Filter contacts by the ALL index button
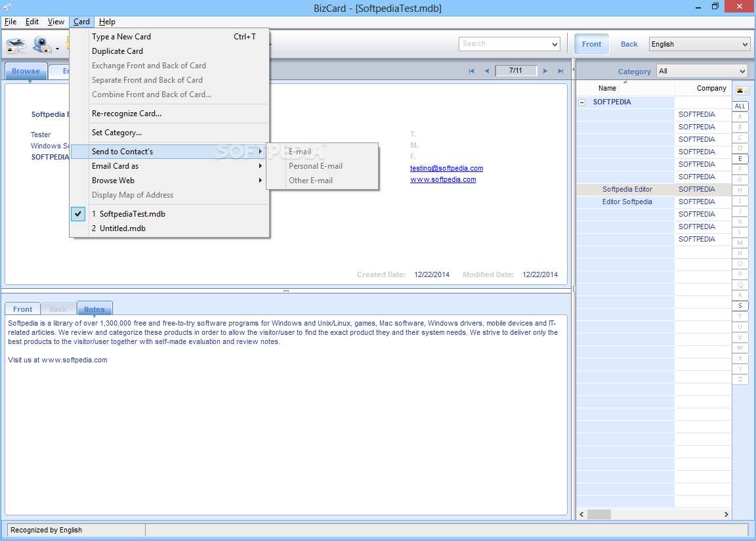Screen dimensions: 756x541 click(740, 106)
